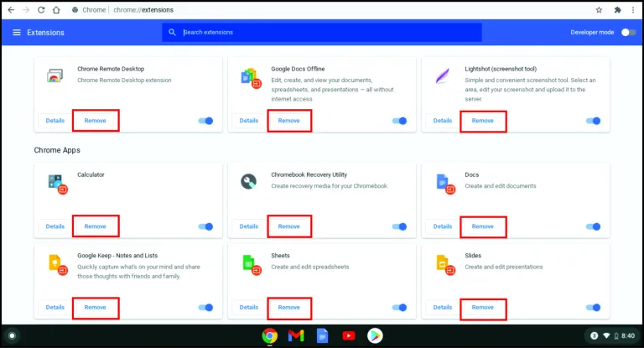Click the Wi-Fi icon in system tray
The width and height of the screenshot is (644, 348).
606,336
